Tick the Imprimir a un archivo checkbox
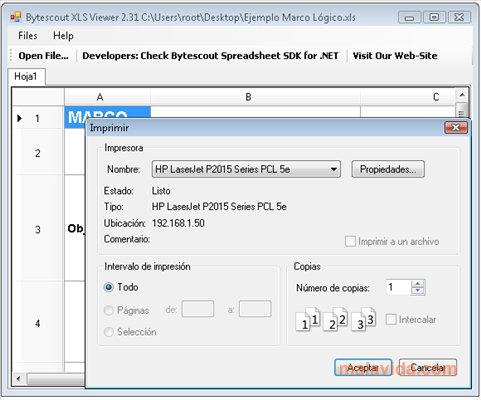Image resolution: width=481 pixels, height=400 pixels. (350, 241)
